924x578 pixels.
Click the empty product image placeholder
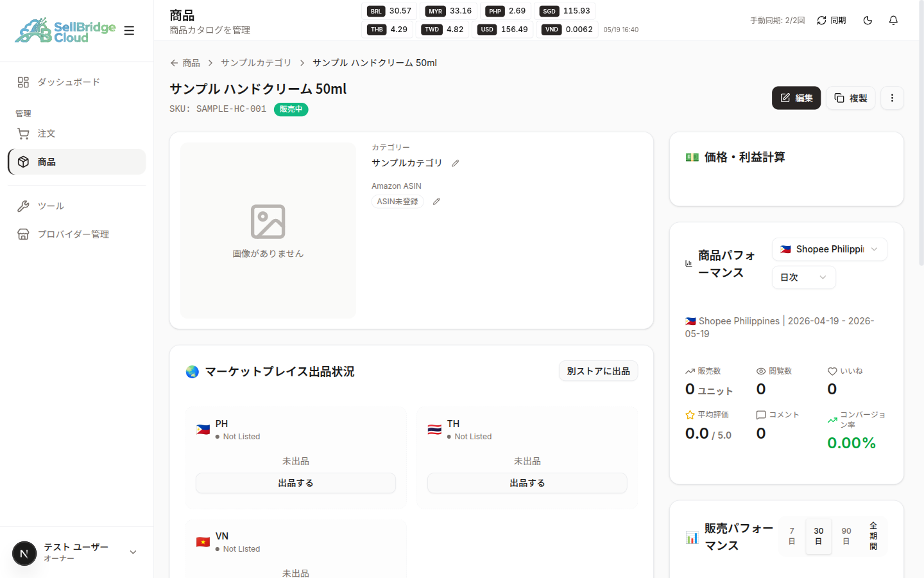click(x=268, y=231)
